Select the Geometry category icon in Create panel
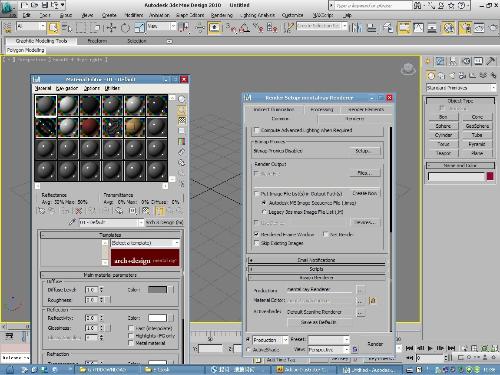 431,76
